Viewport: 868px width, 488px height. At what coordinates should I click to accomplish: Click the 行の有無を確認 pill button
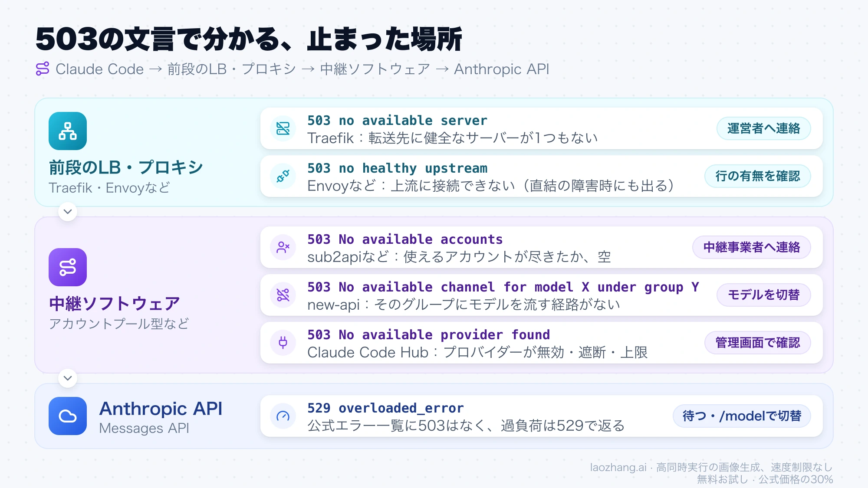(x=757, y=176)
